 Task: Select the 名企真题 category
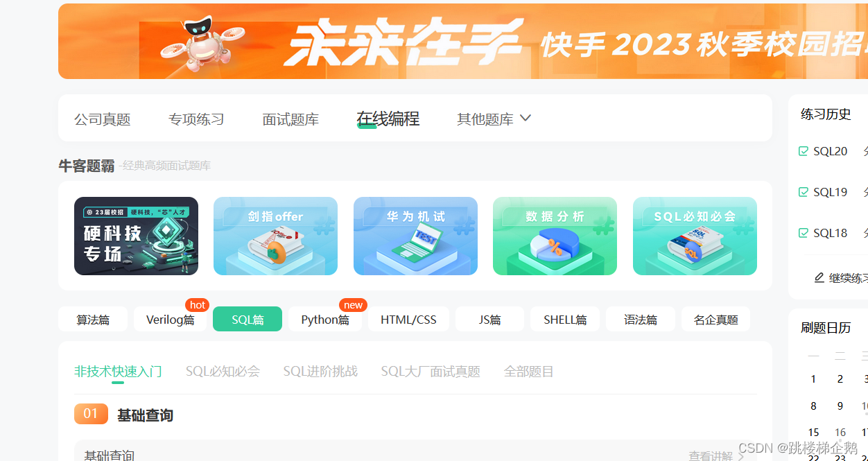click(716, 320)
